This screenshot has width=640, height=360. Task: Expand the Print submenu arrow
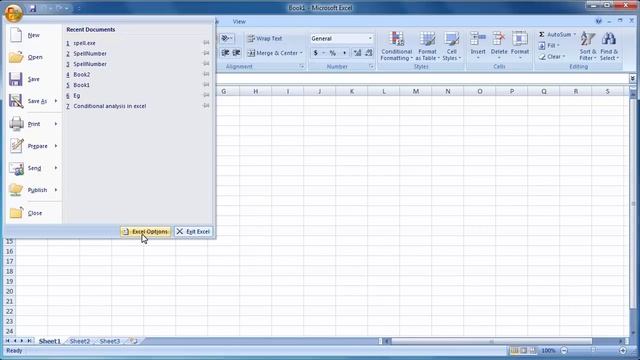pos(56,124)
